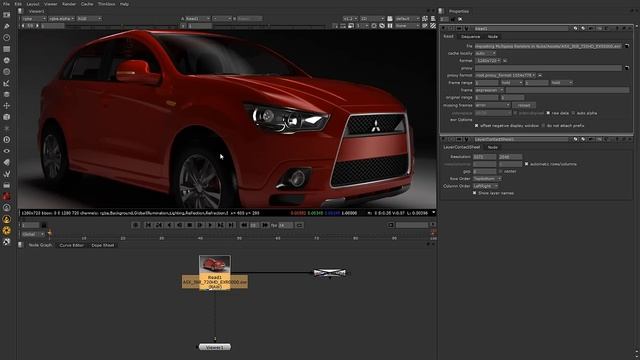Toggle Show layer names checkbox

[x=474, y=193]
